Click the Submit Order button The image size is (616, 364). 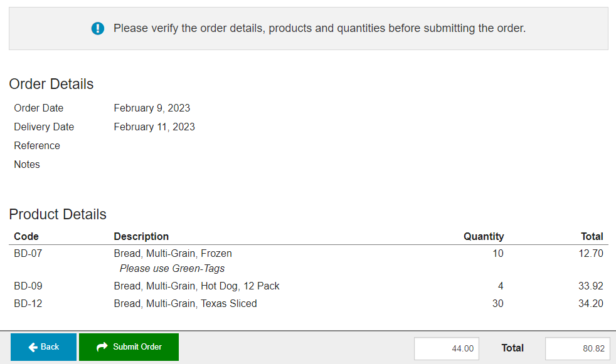[x=129, y=347]
